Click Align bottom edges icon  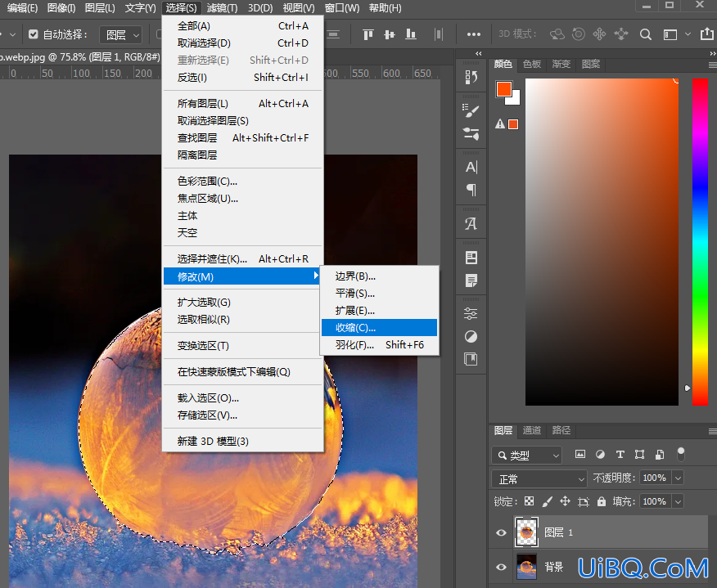pyautogui.click(x=411, y=34)
